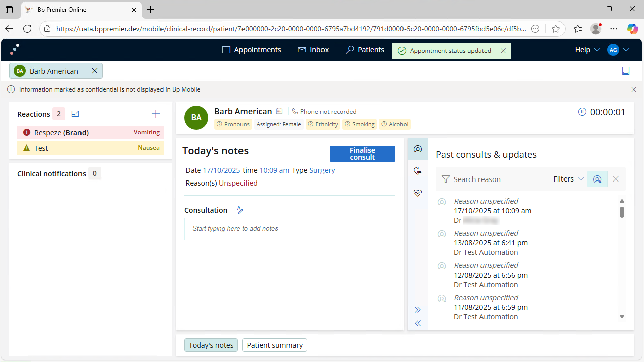The height and width of the screenshot is (362, 644).
Task: Click the autofill icon next to Consultation
Action: pyautogui.click(x=240, y=210)
